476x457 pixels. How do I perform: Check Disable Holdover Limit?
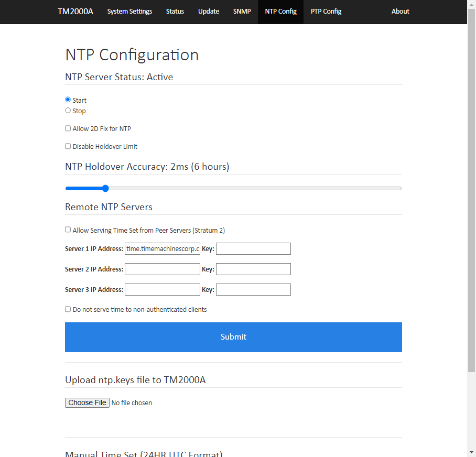pos(68,146)
